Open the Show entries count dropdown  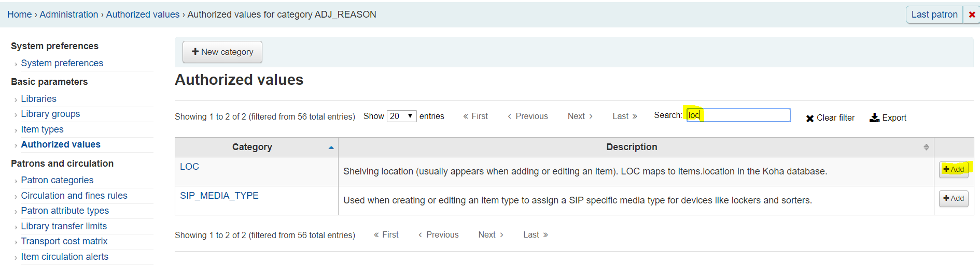coord(401,116)
